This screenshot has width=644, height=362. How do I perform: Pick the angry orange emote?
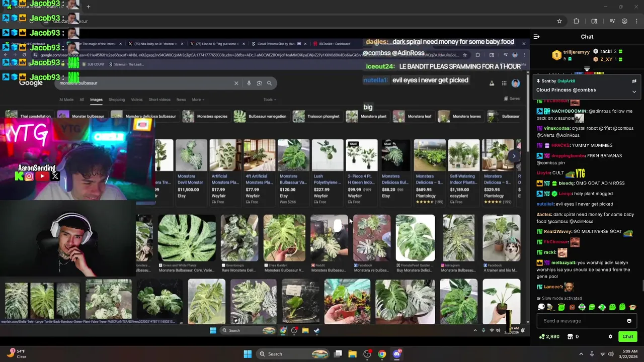[x=572, y=307]
